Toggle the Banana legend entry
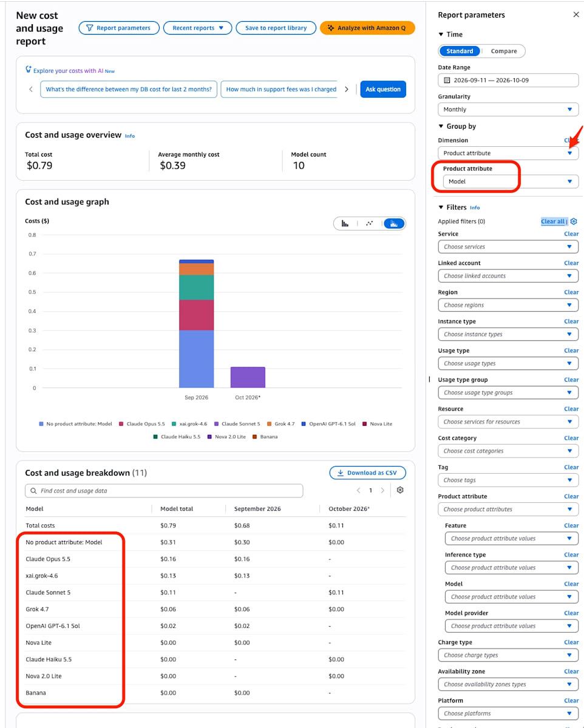Image resolution: width=584 pixels, height=728 pixels. 265,436
